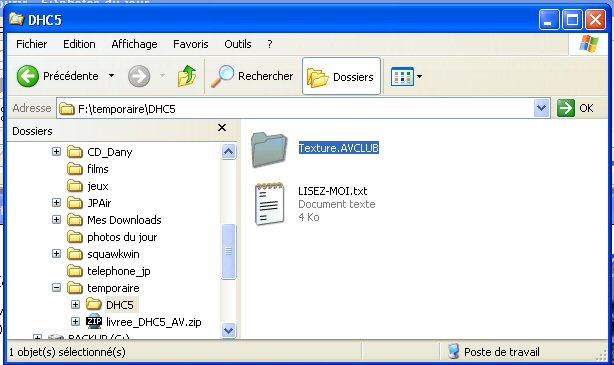Click the folder tree scroll up arrow
614x365 pixels.
pyautogui.click(x=229, y=152)
